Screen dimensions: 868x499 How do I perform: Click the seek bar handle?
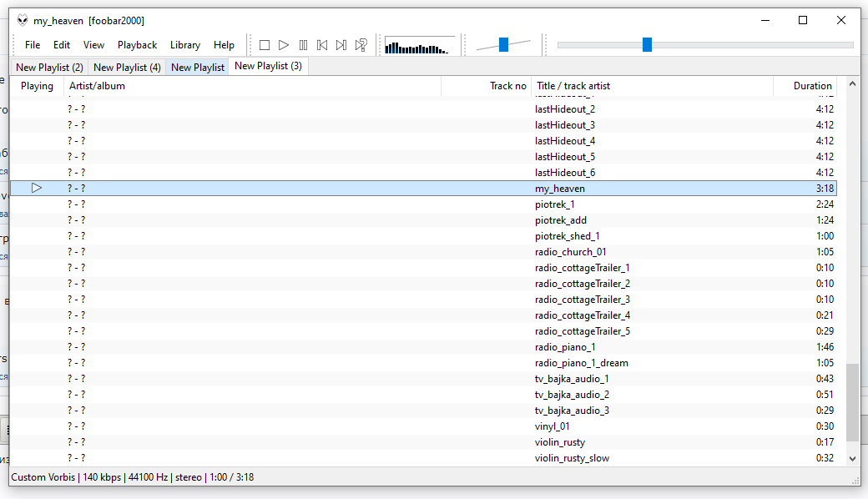pos(647,45)
